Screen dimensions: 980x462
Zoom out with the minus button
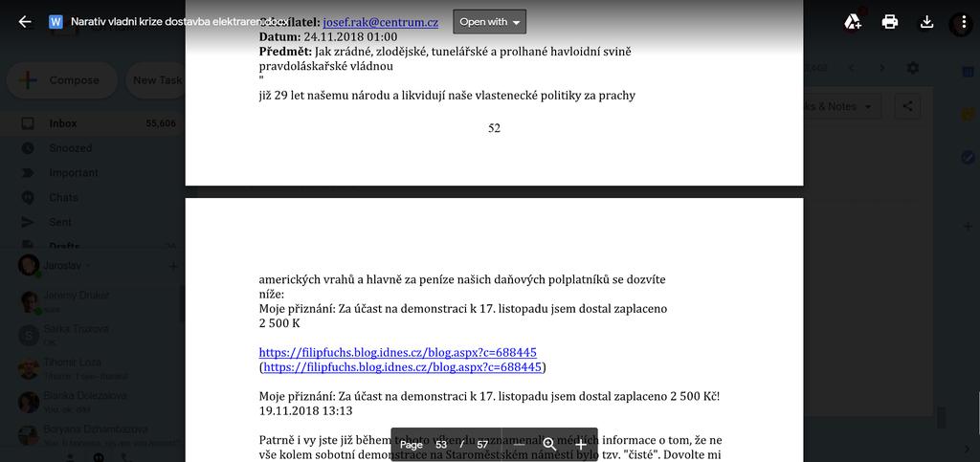coord(519,445)
